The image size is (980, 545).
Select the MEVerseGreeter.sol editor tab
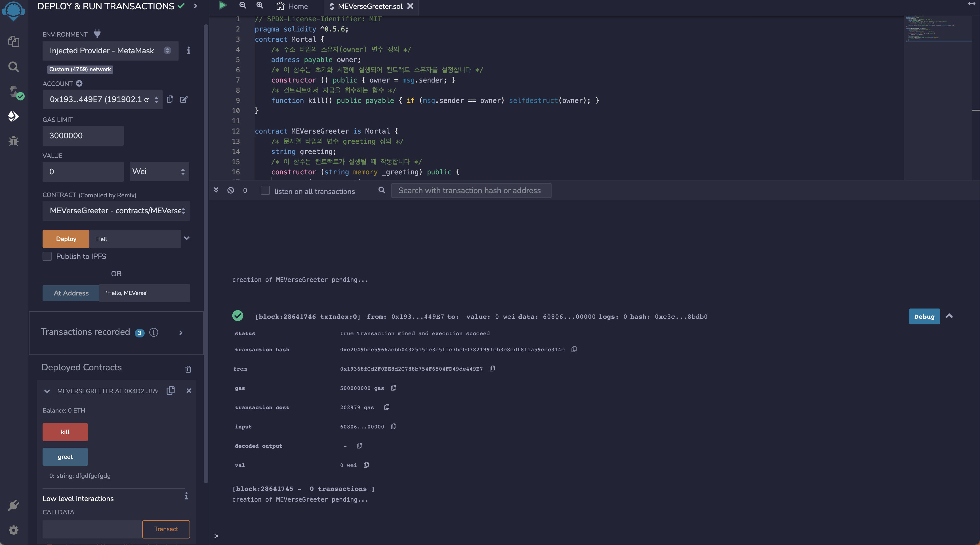coord(370,6)
